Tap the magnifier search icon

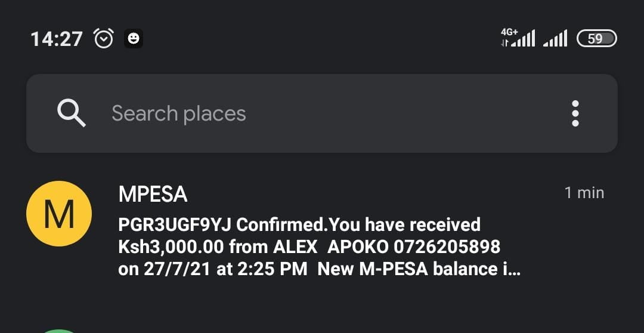[72, 113]
